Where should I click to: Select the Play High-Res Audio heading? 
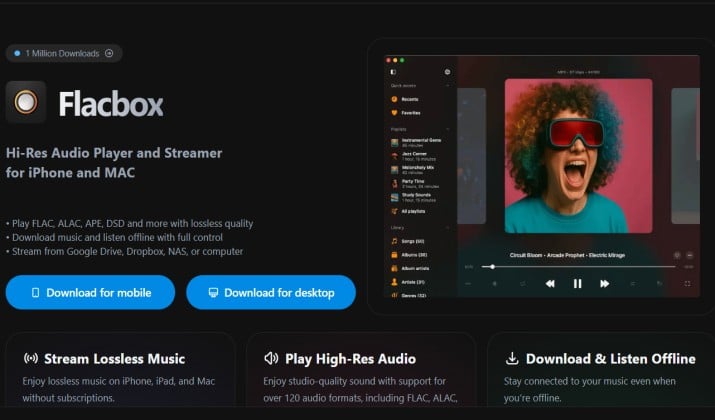(350, 359)
